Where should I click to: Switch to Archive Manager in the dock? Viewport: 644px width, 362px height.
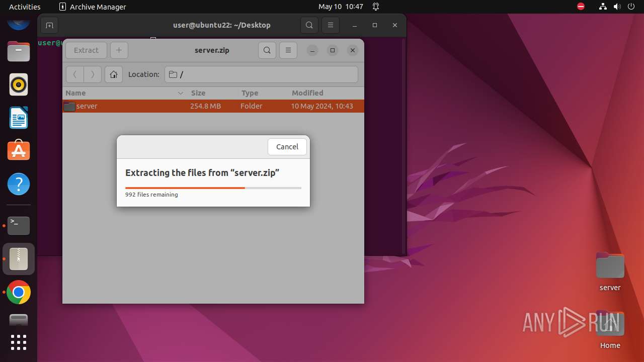pos(19,259)
